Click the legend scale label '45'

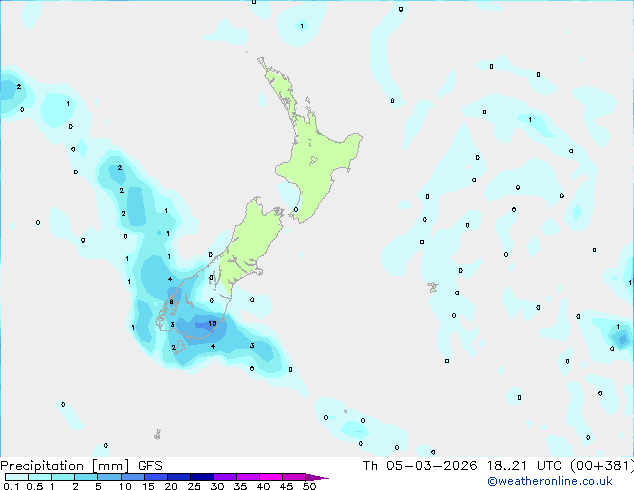(x=286, y=486)
